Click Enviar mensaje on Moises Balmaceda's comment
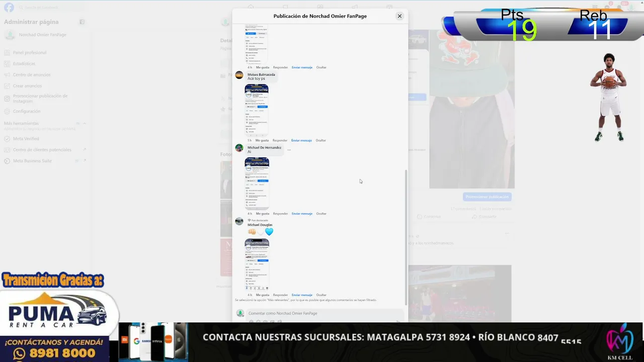This screenshot has width=644, height=362. pos(301,140)
